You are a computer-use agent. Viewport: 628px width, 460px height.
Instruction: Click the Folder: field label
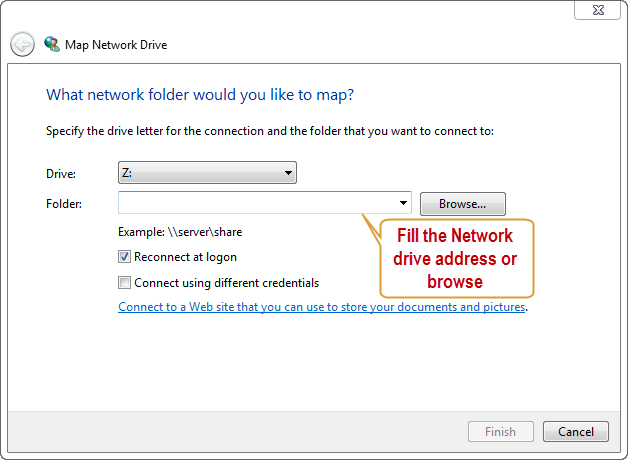[x=64, y=204]
